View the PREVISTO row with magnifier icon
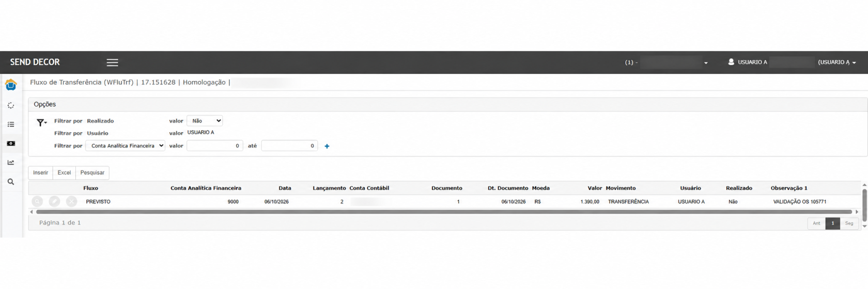Viewport: 868px width, 289px height. 37,202
